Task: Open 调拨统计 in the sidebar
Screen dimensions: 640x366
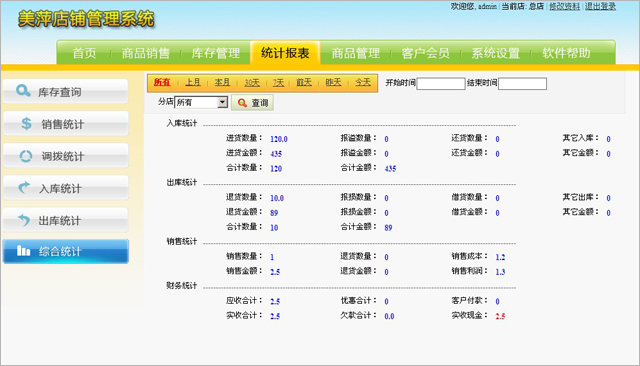Action: (65, 155)
